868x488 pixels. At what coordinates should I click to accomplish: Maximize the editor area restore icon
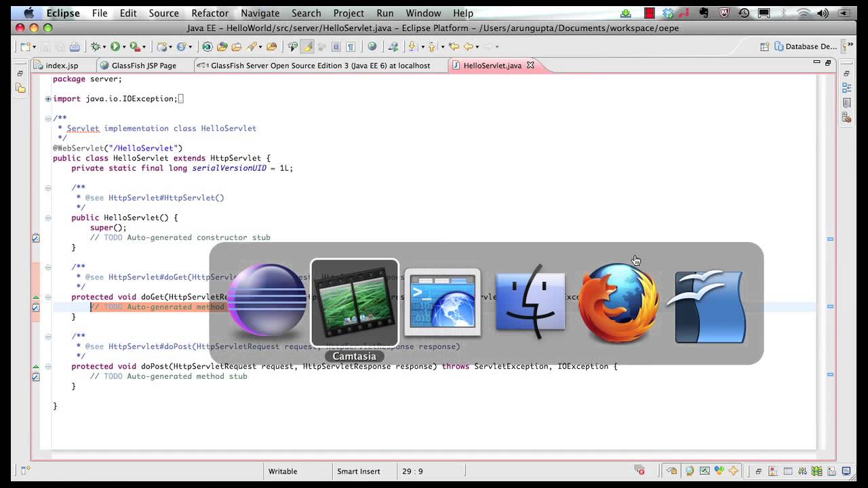828,62
